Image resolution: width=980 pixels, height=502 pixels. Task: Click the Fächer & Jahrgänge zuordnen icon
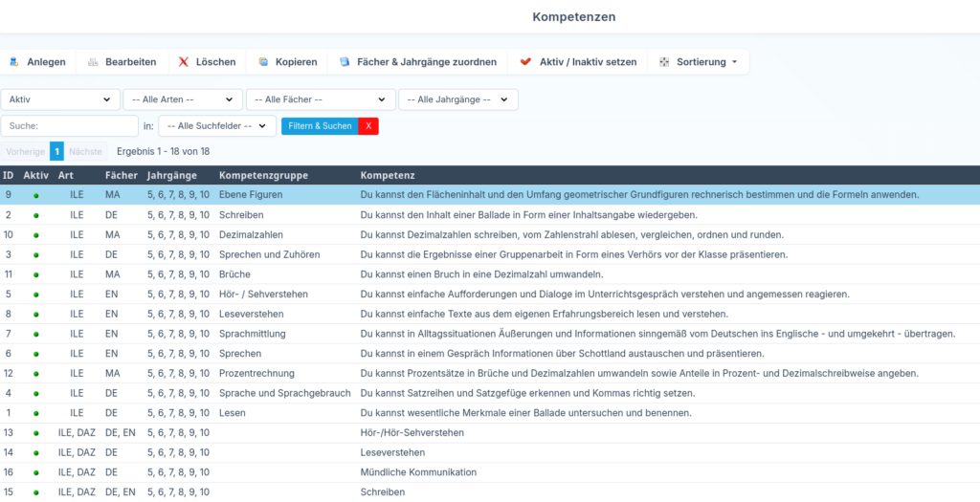pyautogui.click(x=345, y=62)
